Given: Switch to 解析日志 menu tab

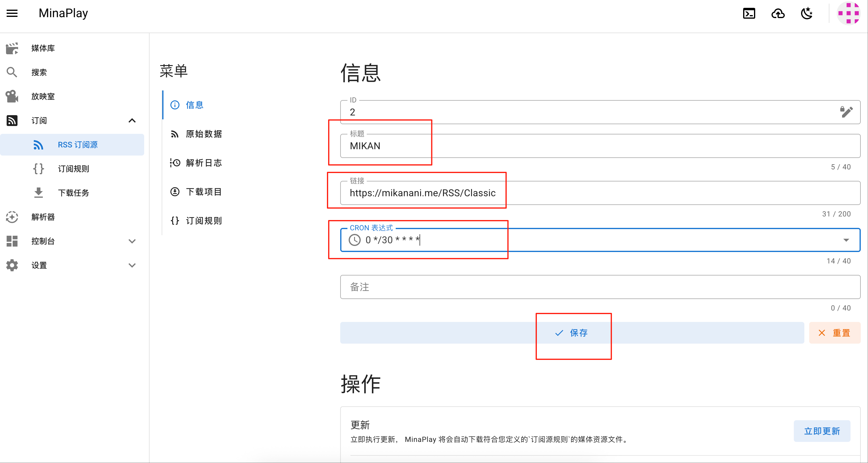Looking at the screenshot, I should coord(204,163).
